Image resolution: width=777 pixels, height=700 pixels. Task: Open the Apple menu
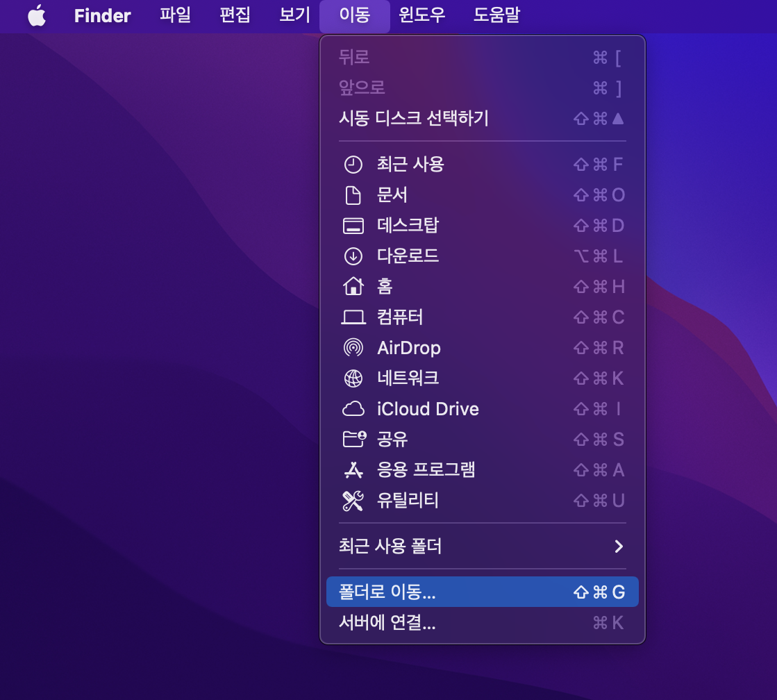click(x=37, y=15)
